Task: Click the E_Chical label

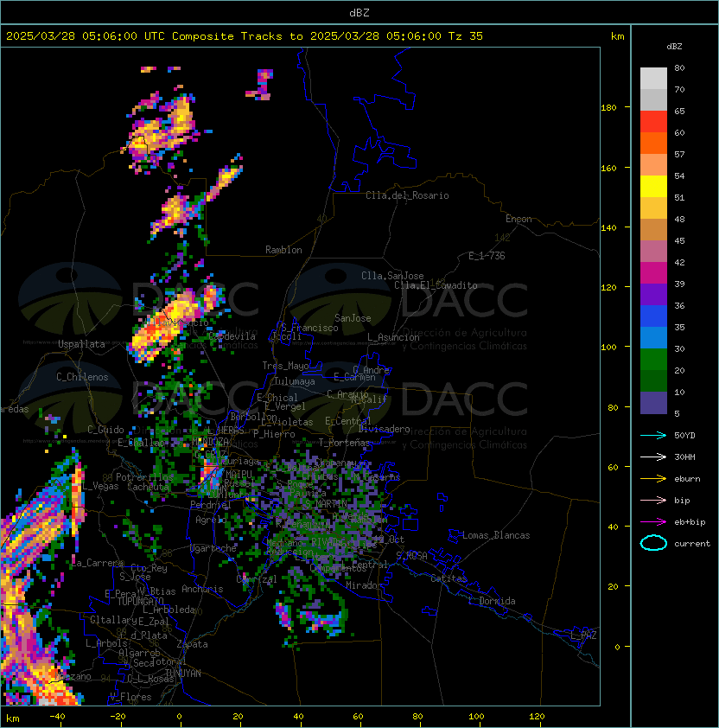Action: click(x=277, y=398)
